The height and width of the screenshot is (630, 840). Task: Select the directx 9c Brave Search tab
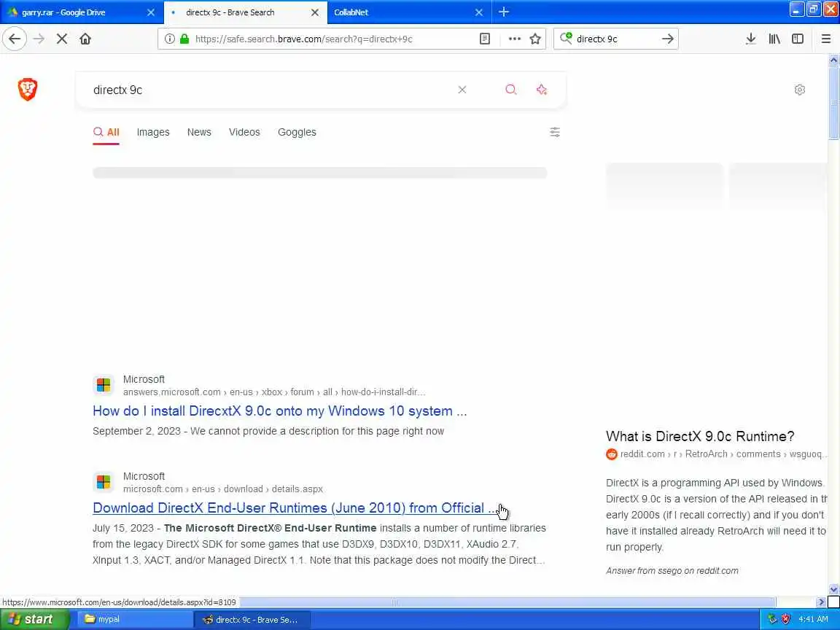[x=245, y=12]
